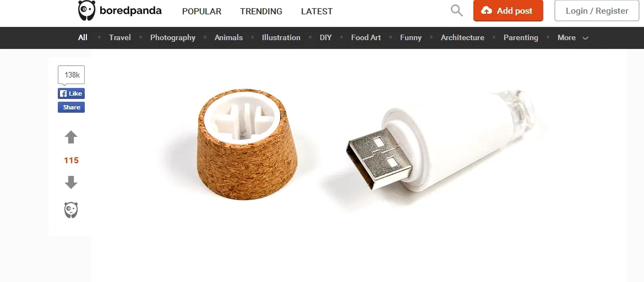Click the Add post button
The image size is (644, 282).
[508, 11]
